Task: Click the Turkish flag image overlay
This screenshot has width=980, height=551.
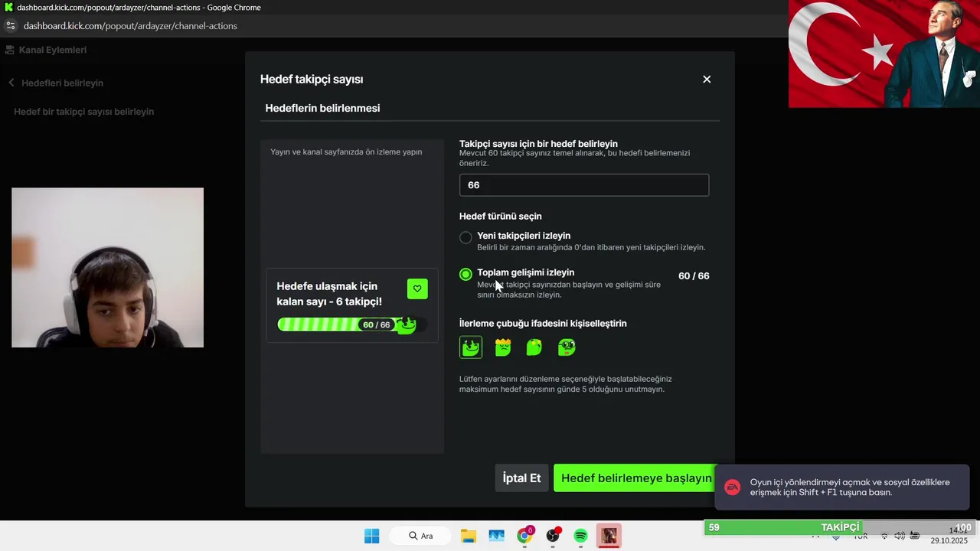Action: (884, 54)
